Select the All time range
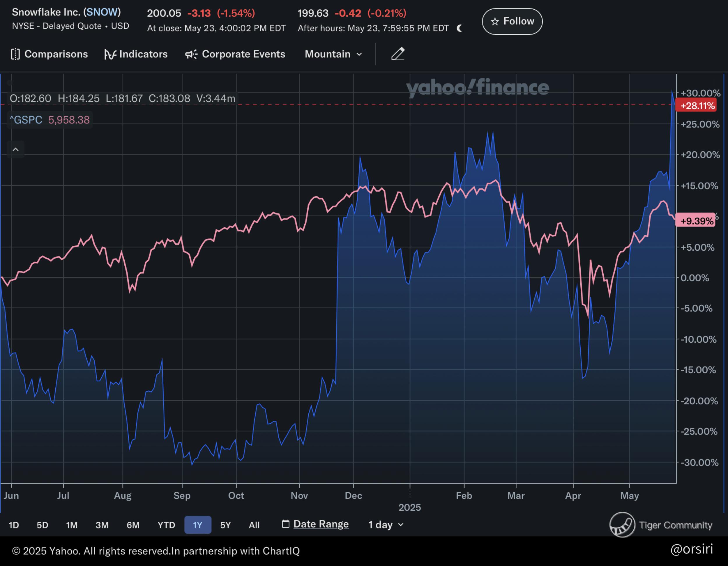The image size is (728, 566). tap(254, 525)
